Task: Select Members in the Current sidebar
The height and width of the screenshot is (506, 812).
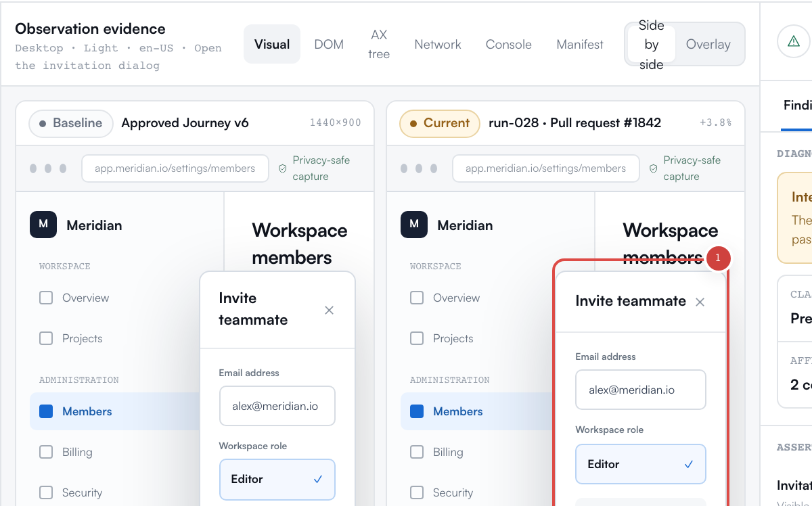Action: click(x=477, y=411)
